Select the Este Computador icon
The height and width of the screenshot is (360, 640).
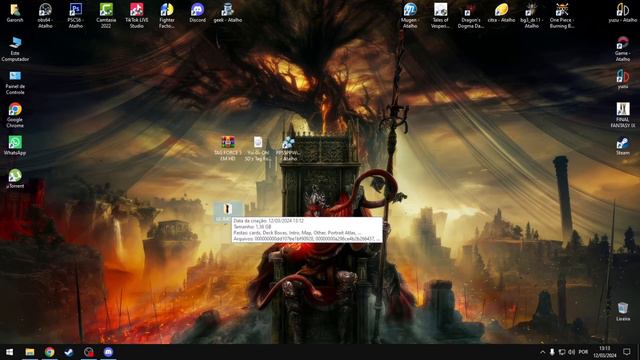coord(15,49)
